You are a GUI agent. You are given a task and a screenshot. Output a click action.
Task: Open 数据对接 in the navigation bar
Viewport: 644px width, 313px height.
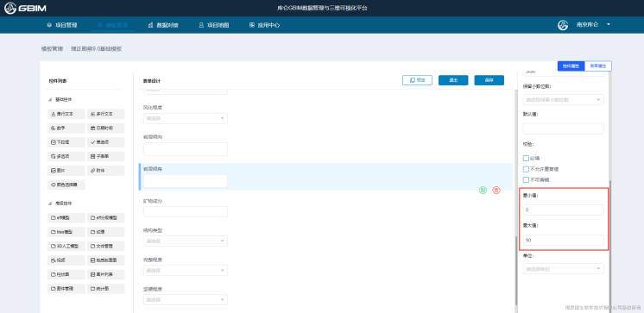[x=163, y=25]
